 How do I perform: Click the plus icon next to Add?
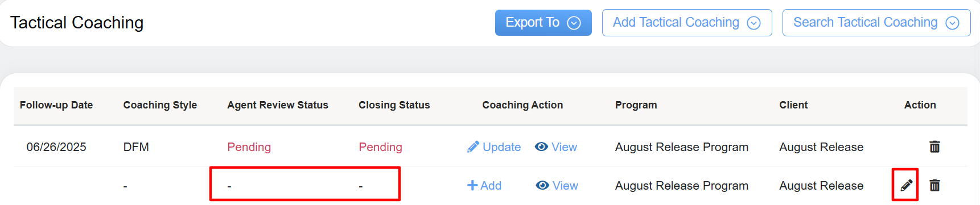point(472,185)
